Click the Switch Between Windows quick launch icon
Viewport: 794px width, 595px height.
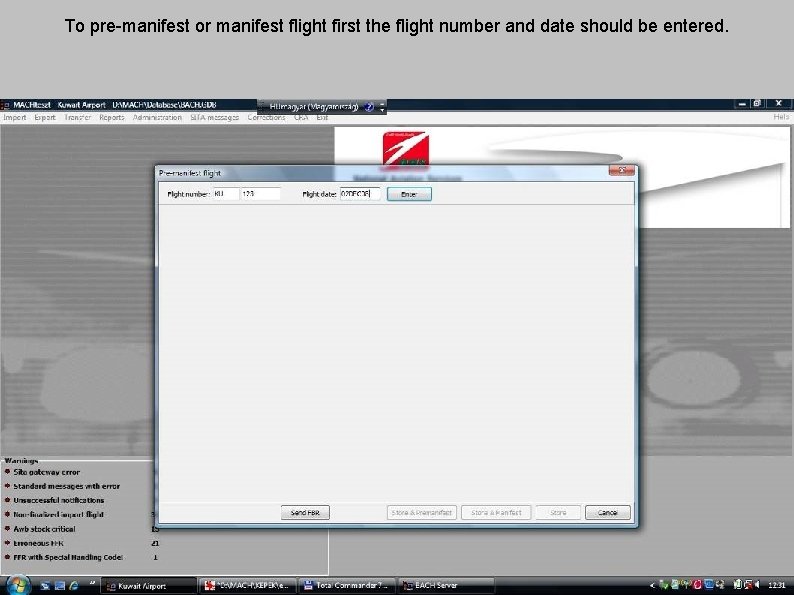coord(60,585)
